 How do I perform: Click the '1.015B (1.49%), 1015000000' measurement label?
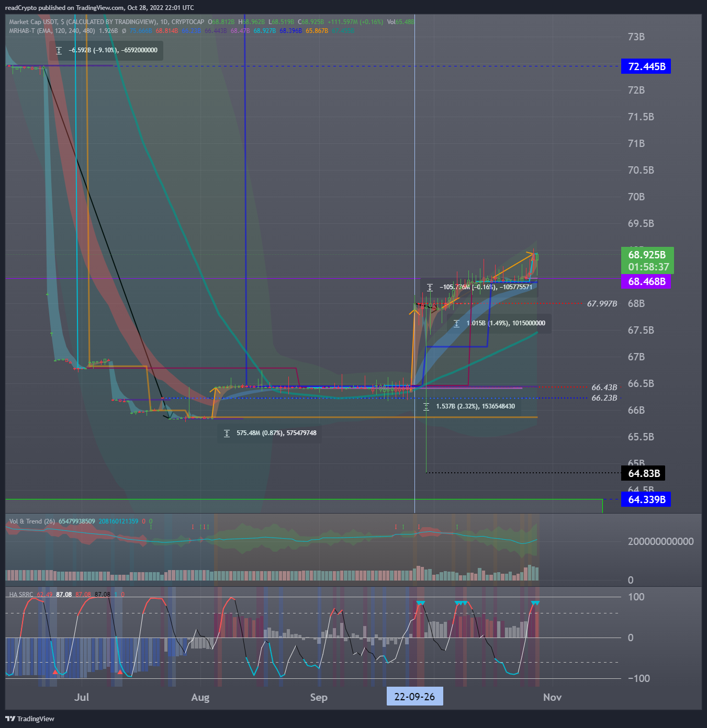(506, 323)
